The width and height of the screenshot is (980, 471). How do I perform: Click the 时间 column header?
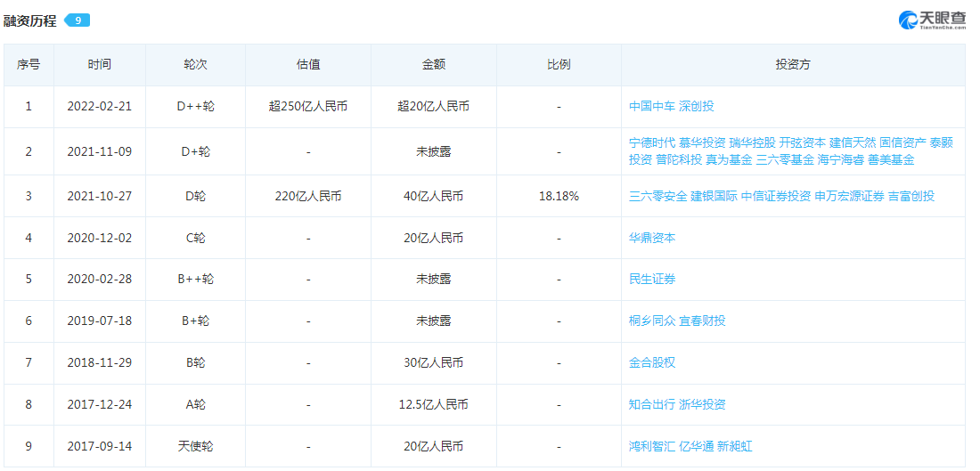[100, 64]
